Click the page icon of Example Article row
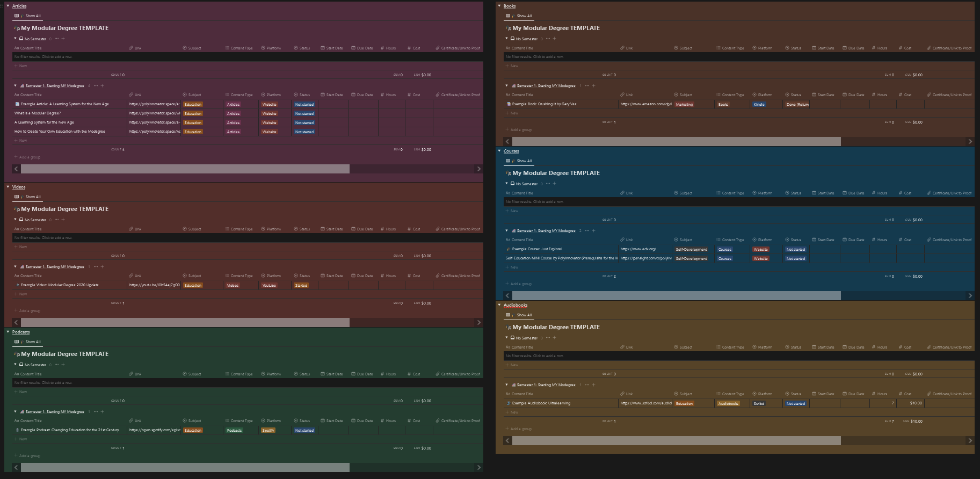Screen dimensions: 980x479 (17, 104)
